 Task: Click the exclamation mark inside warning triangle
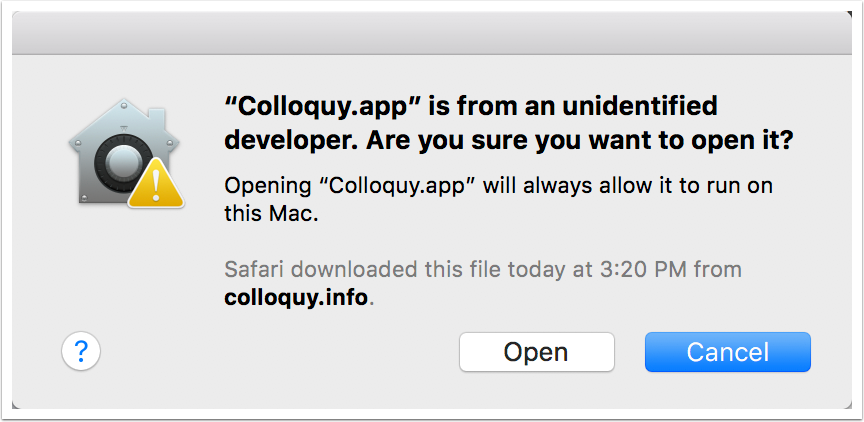[x=156, y=186]
